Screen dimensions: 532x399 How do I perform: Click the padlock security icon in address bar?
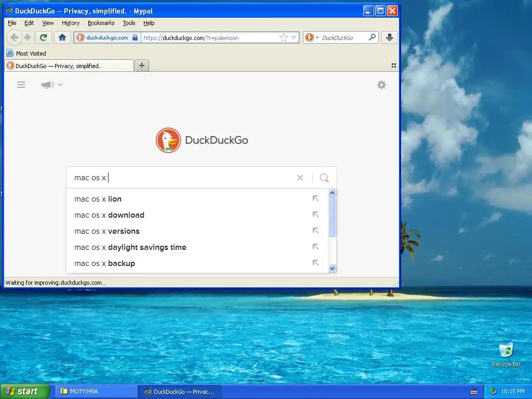[135, 37]
